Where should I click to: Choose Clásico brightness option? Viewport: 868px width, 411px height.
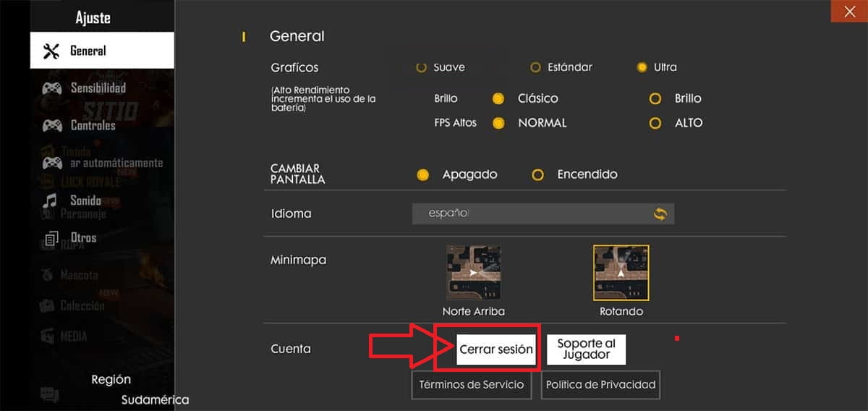[498, 98]
